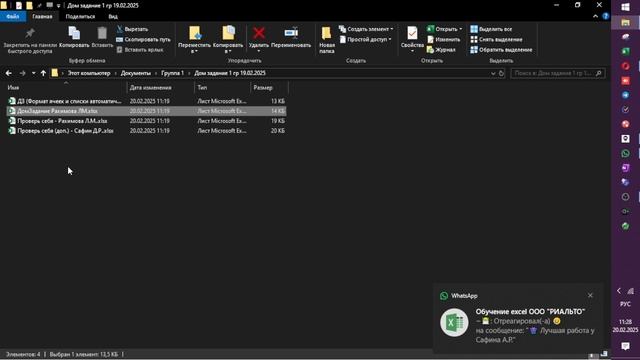
Task: Switch to the Вид (View) ribbon tab
Action: [x=113, y=16]
